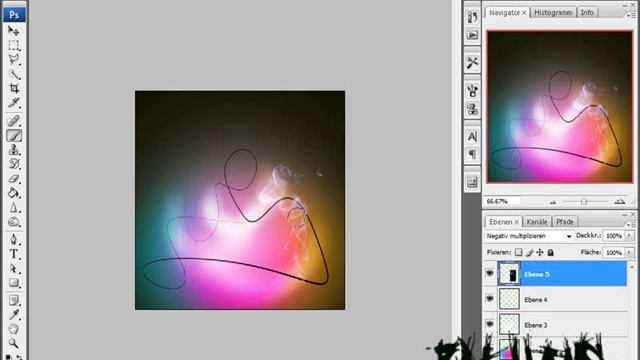The width and height of the screenshot is (640, 360).
Task: Switch to the Kanäle tab
Action: point(536,222)
